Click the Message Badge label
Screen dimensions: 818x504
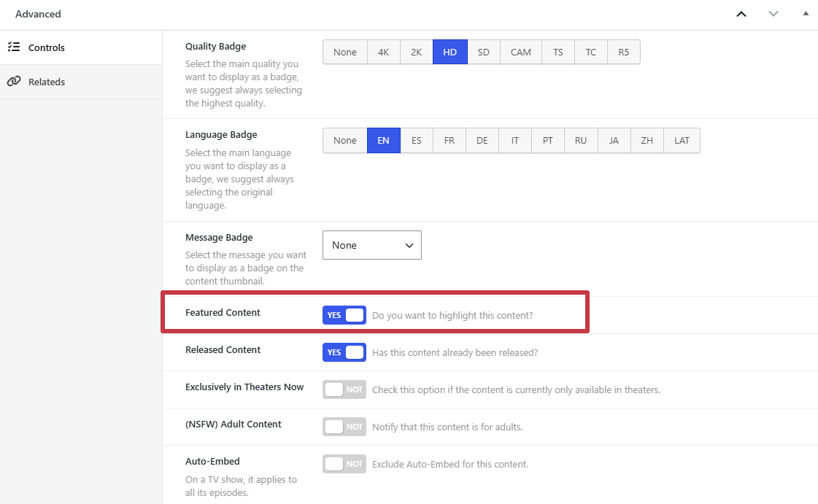[219, 237]
